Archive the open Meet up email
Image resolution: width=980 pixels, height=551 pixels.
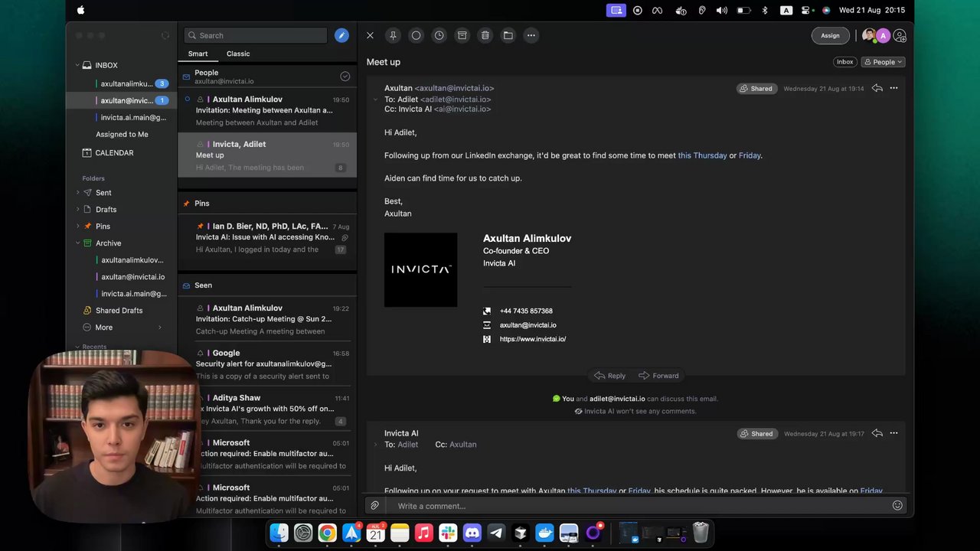[462, 35]
